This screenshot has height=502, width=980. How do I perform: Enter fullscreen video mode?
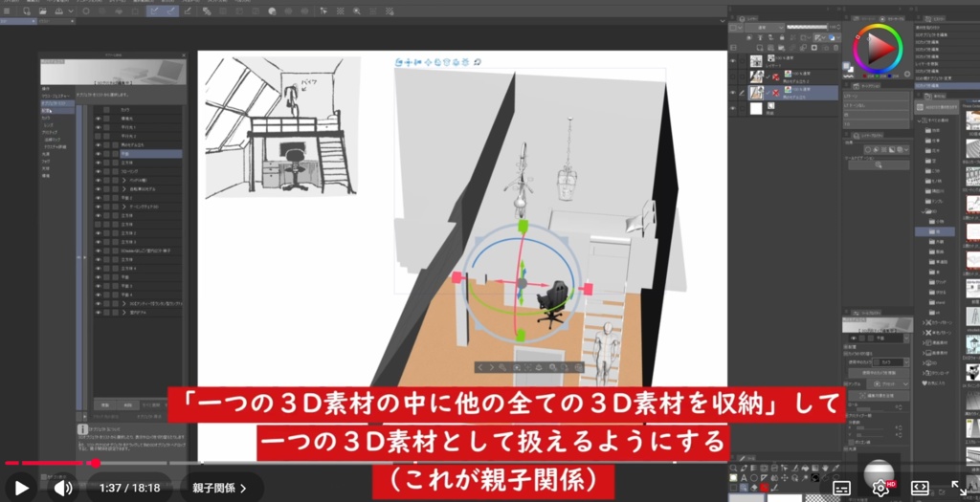(x=958, y=488)
